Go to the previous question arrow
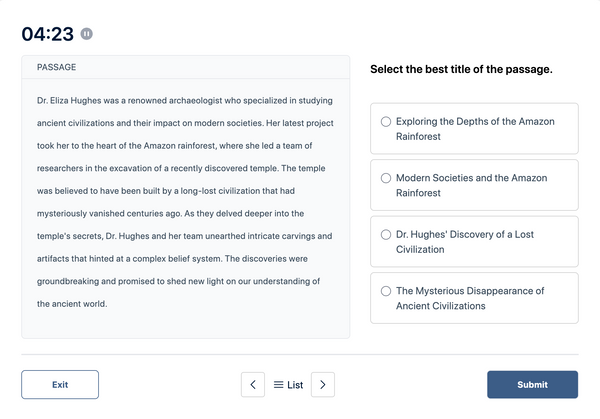Screen dimensions: 600x419 253,385
